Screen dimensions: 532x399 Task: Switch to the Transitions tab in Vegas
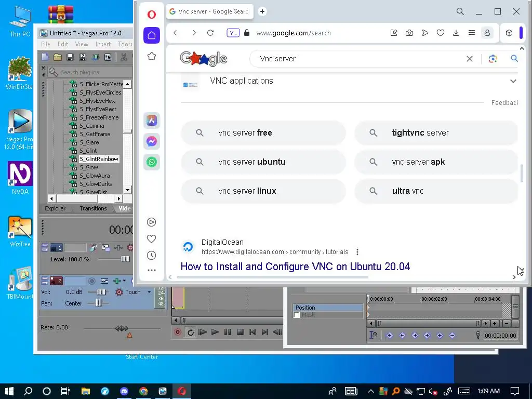[93, 208]
